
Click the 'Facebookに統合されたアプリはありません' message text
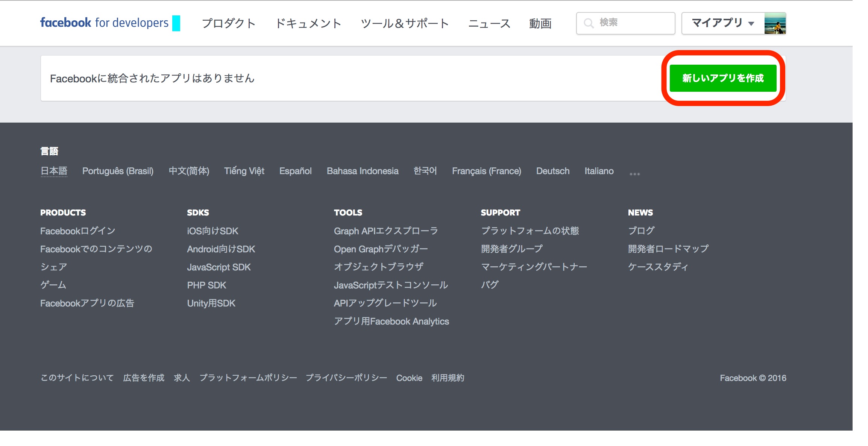click(152, 78)
